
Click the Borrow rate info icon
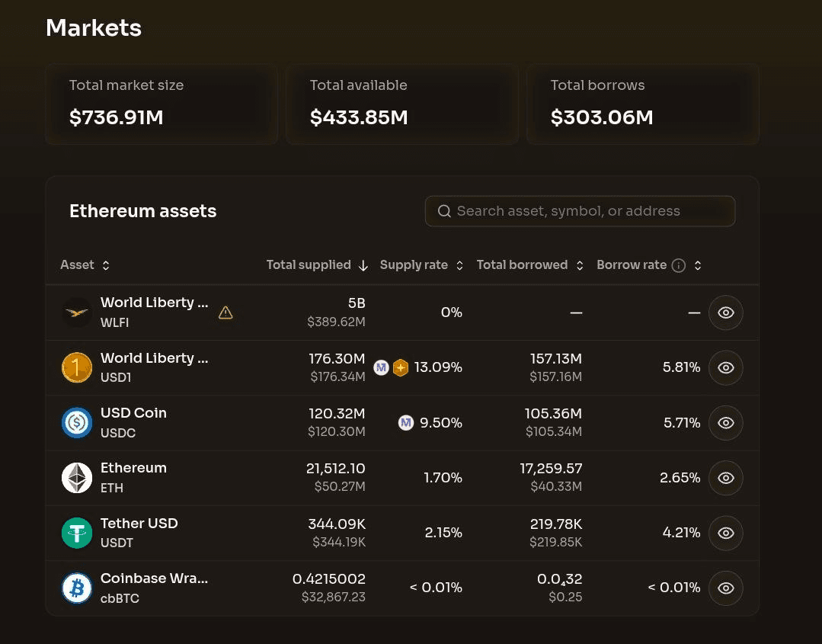coord(679,265)
